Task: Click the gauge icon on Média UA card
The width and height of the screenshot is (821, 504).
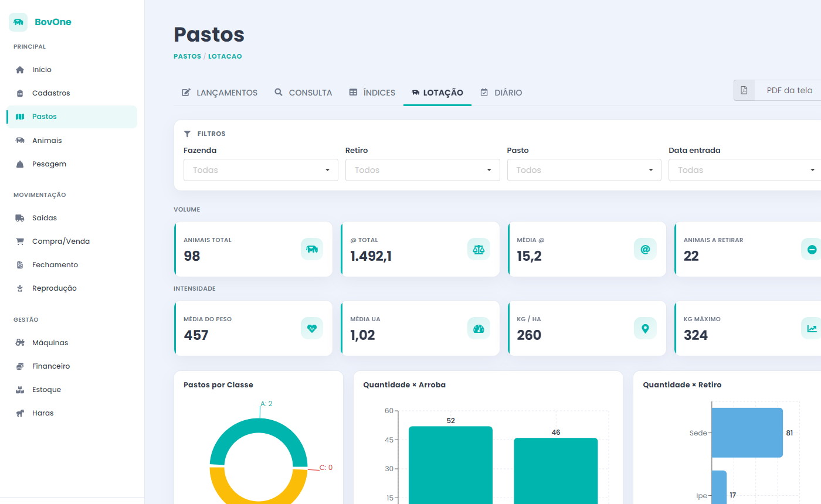Action: click(x=479, y=329)
